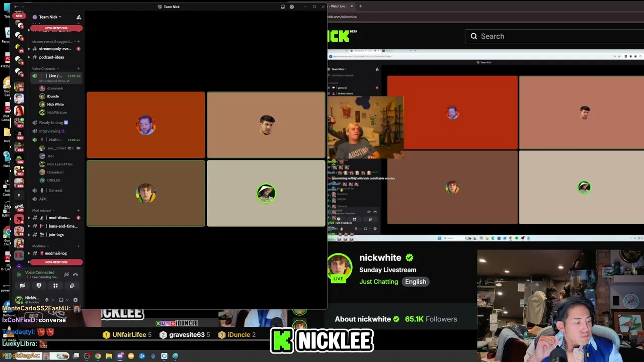This screenshot has width=644, height=362.
Task: Open the join-logs channel
Action: [55, 235]
